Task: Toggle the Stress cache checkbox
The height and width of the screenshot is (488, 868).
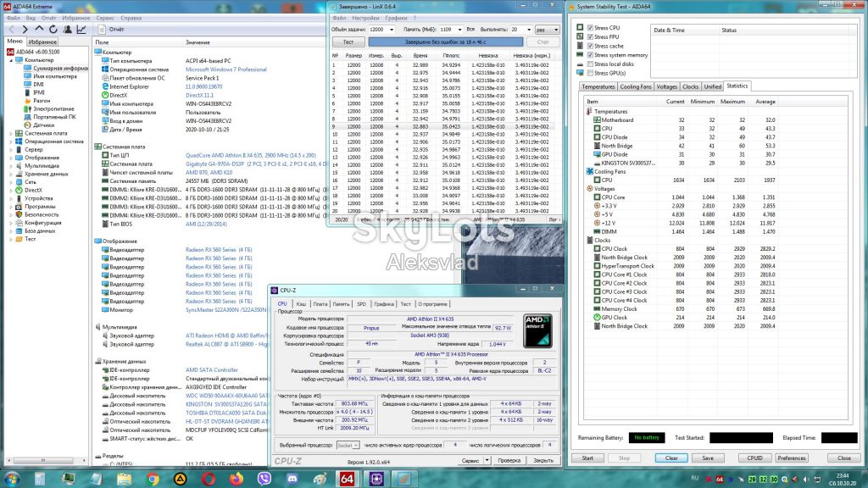Action: (590, 46)
